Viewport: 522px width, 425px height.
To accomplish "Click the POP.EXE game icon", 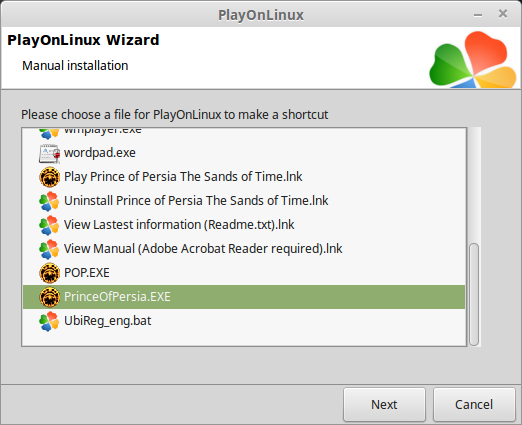I will click(x=49, y=273).
